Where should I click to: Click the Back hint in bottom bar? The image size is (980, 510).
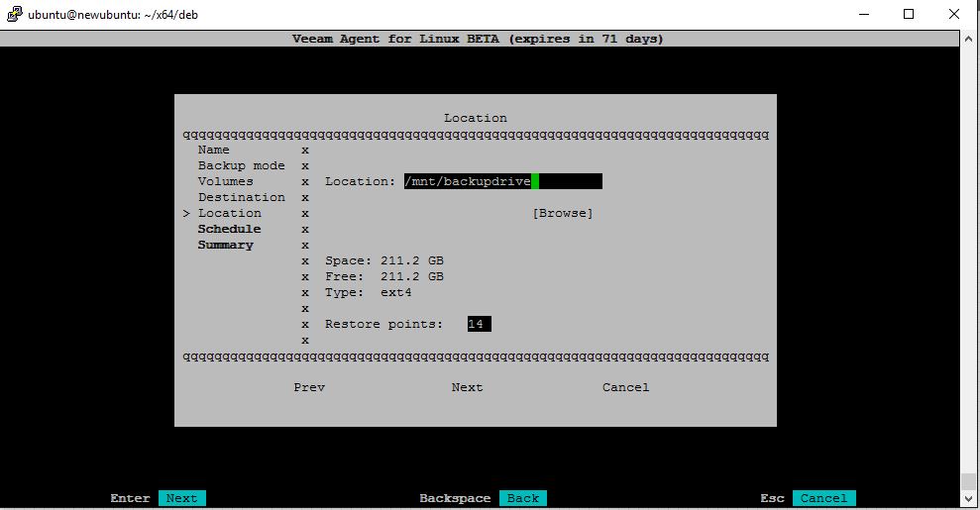[x=523, y=498]
